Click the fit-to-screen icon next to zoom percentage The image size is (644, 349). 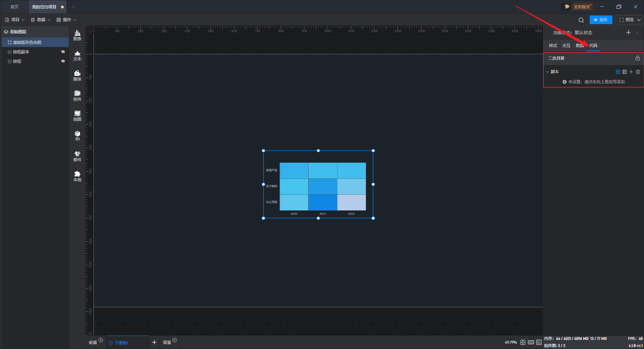[523, 342]
